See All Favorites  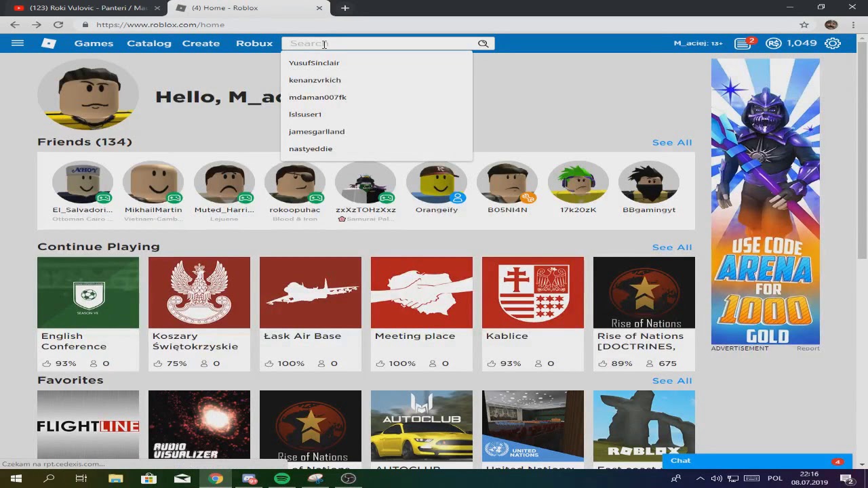click(672, 381)
